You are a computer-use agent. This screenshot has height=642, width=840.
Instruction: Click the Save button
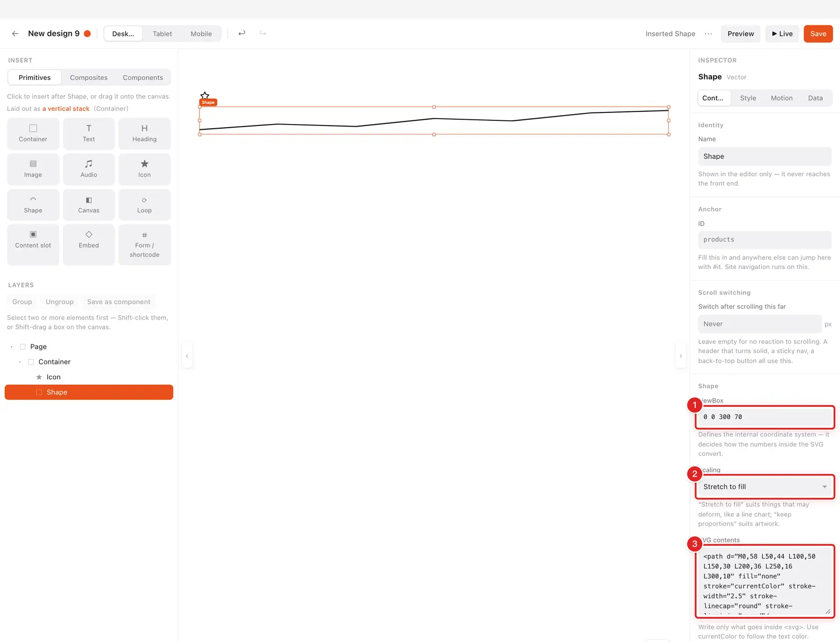pyautogui.click(x=818, y=34)
